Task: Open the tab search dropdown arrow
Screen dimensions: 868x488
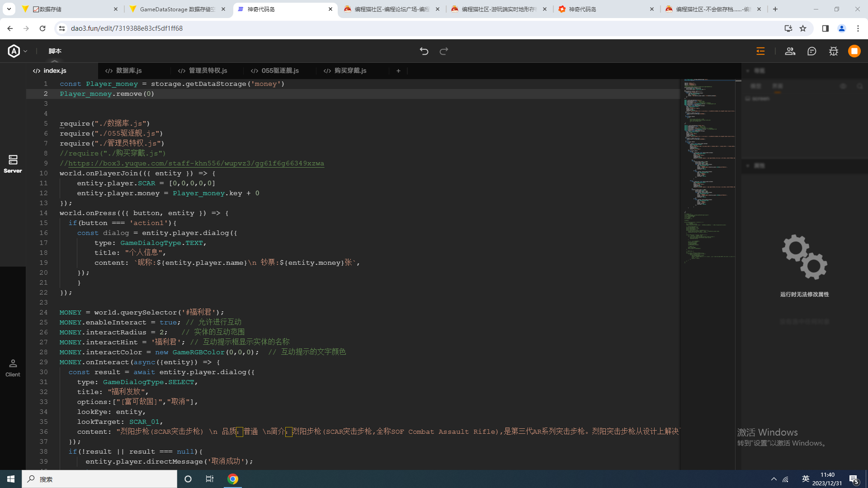Action: pyautogui.click(x=9, y=9)
